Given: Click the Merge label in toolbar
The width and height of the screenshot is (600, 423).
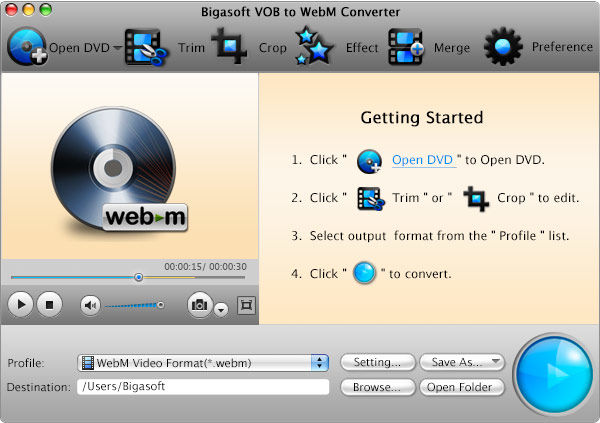Looking at the screenshot, I should point(452,48).
